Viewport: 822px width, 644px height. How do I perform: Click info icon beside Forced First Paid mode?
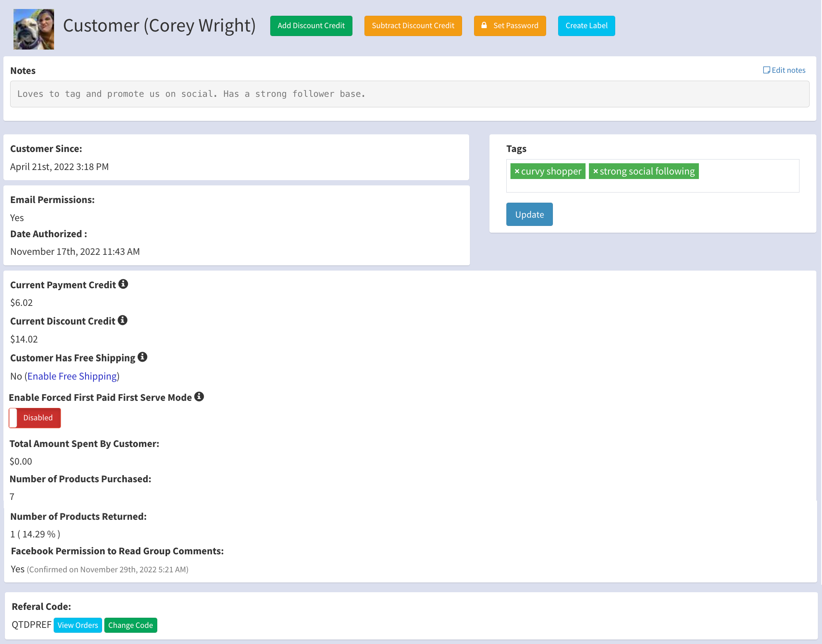(x=199, y=397)
